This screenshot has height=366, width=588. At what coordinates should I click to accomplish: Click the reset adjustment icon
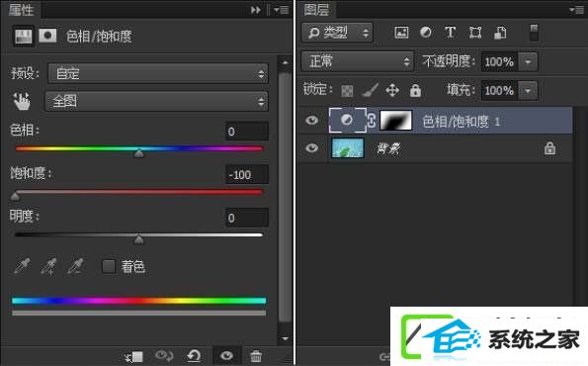coord(194,355)
